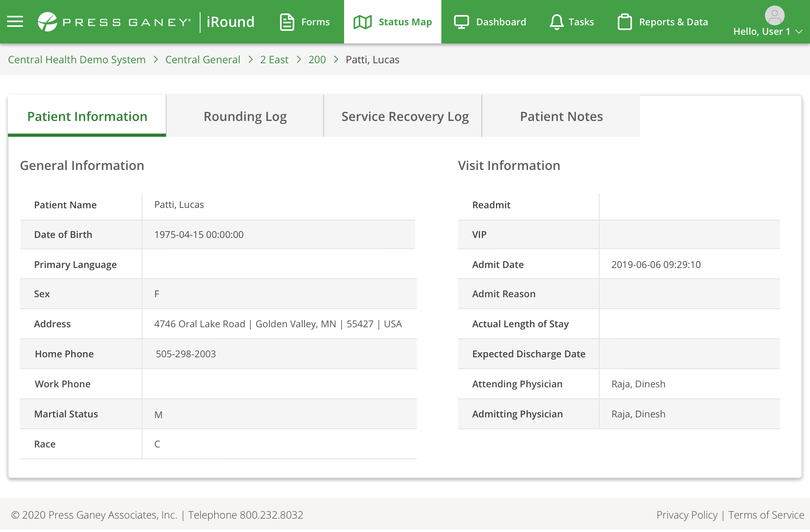This screenshot has width=810, height=532.
Task: Click the Forms document icon
Action: point(287,22)
